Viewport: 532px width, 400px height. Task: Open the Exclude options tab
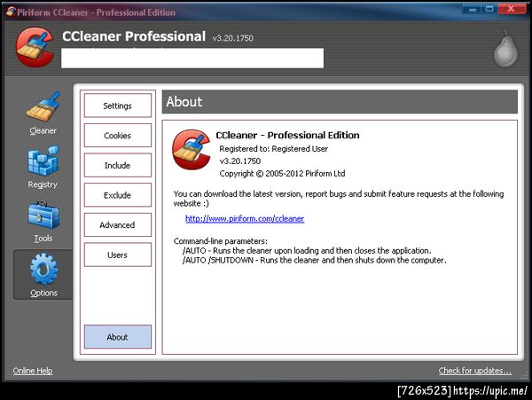[118, 195]
